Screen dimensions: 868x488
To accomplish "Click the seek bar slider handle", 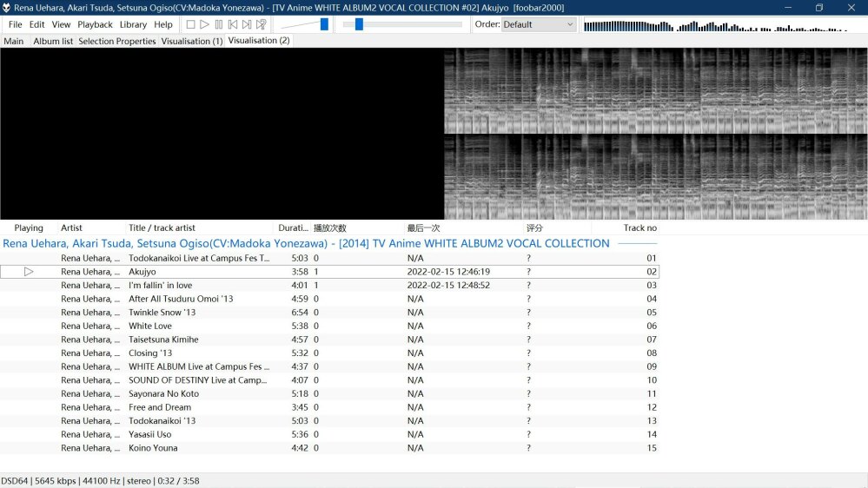I will pos(359,24).
